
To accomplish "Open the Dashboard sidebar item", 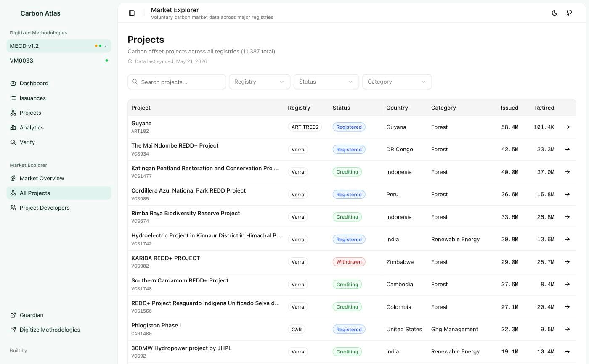I will click(59, 83).
